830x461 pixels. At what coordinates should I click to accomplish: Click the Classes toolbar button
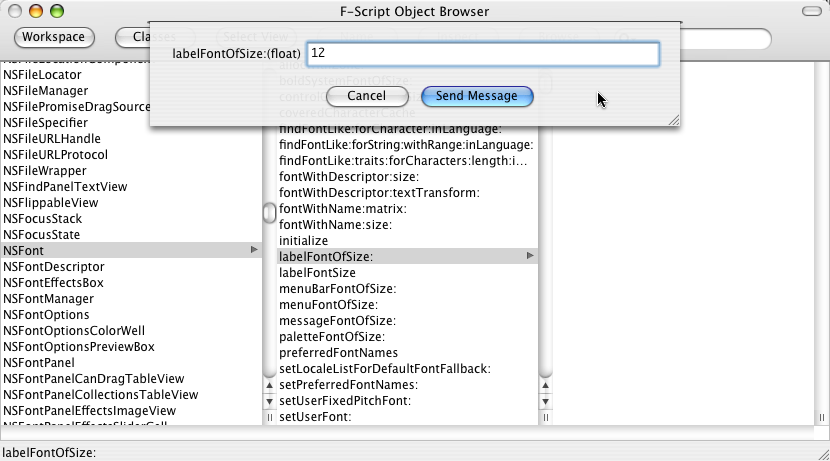coord(146,38)
